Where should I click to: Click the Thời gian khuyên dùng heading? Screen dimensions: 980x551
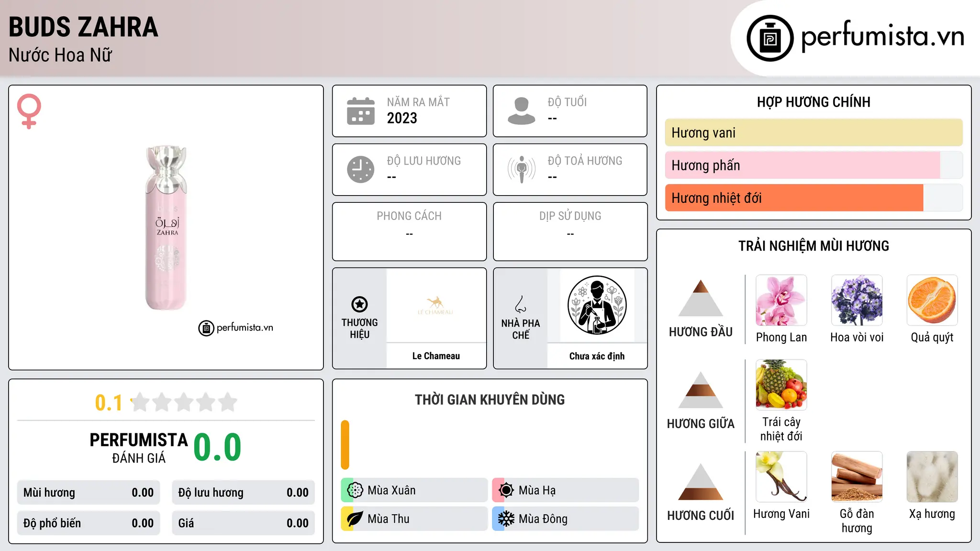490,399
